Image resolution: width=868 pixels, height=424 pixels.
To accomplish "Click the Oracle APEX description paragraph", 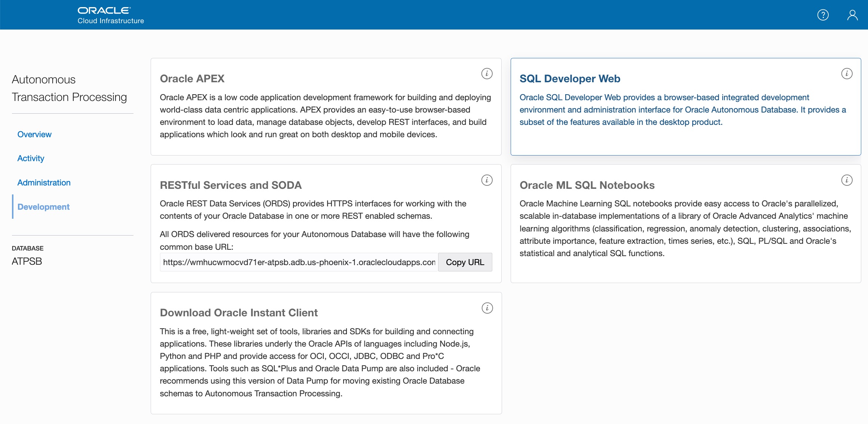I will [326, 116].
